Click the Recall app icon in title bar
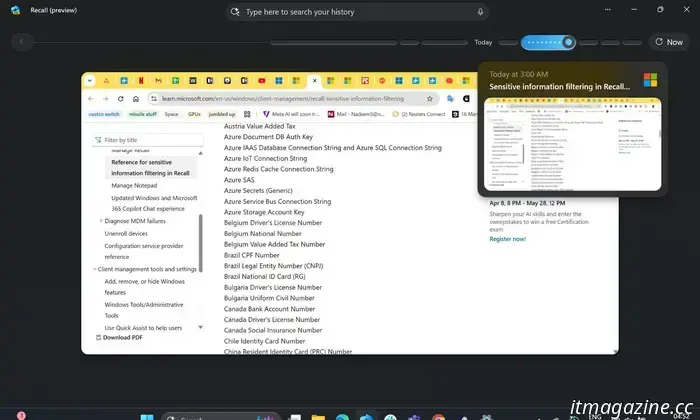The height and width of the screenshot is (420, 700). [16, 10]
